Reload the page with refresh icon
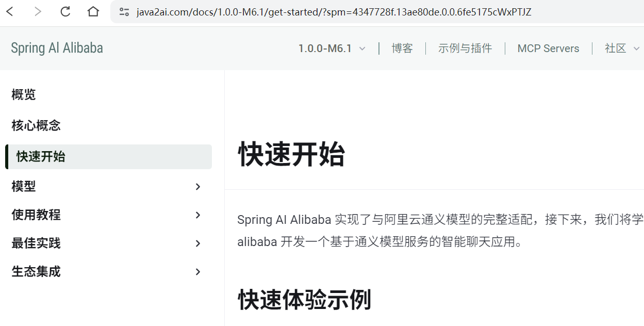 click(x=65, y=11)
